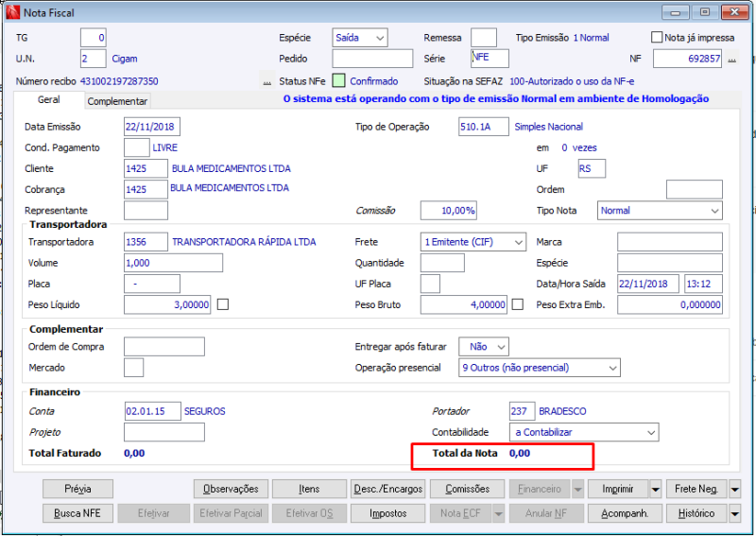Open the 'Entregar após faturar' dropdown
756x536 pixels.
click(484, 347)
